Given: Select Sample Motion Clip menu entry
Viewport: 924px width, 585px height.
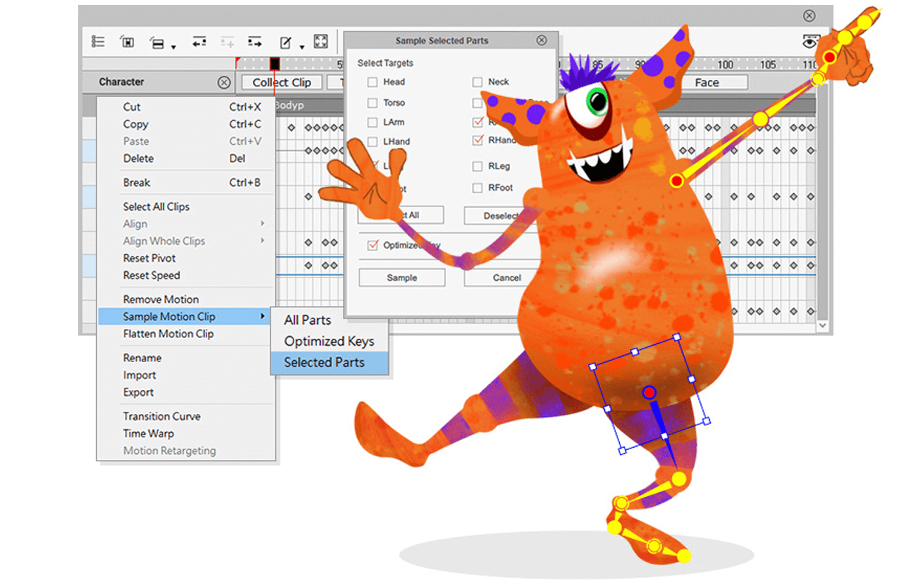Looking at the screenshot, I should [x=184, y=316].
